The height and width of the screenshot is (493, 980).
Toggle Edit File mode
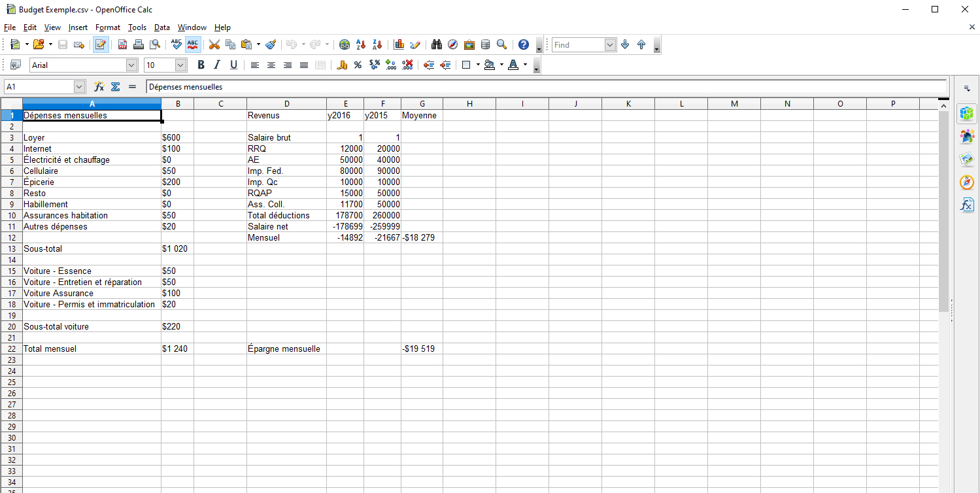[101, 45]
